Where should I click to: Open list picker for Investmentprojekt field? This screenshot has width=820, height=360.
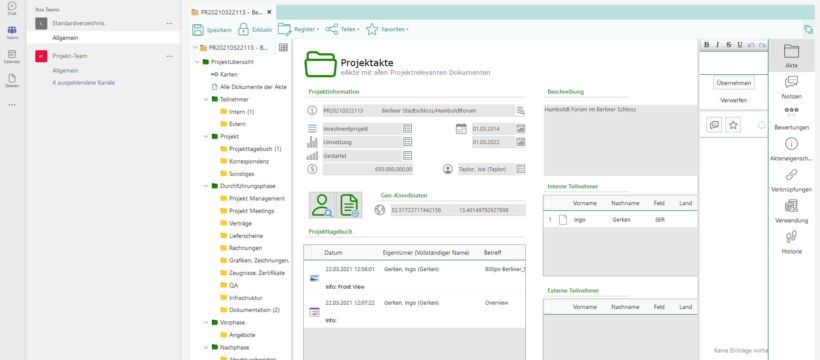point(407,128)
